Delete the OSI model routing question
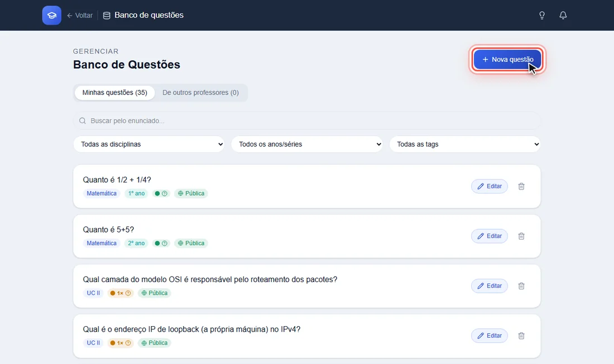The width and height of the screenshot is (614, 364). click(x=521, y=286)
